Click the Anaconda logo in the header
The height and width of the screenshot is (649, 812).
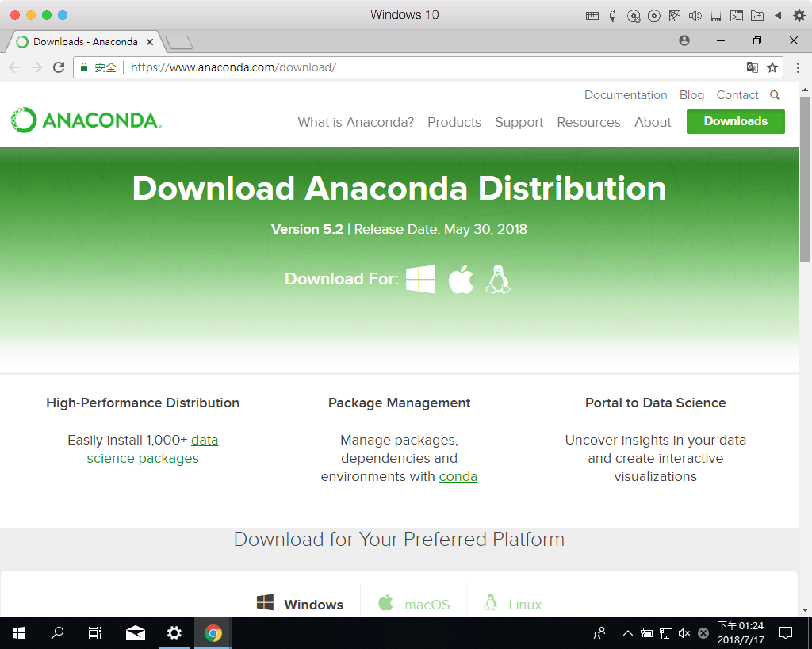(x=86, y=120)
